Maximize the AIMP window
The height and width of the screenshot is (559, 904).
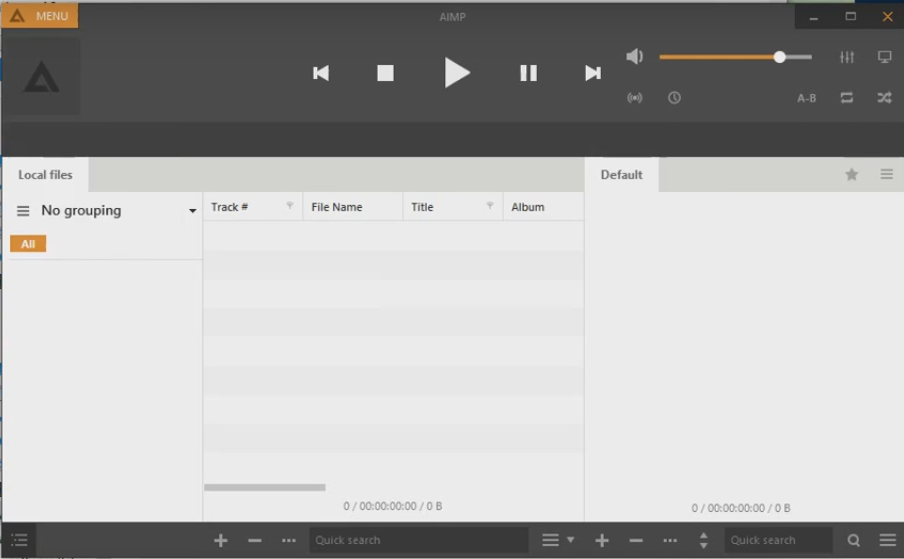tap(850, 17)
